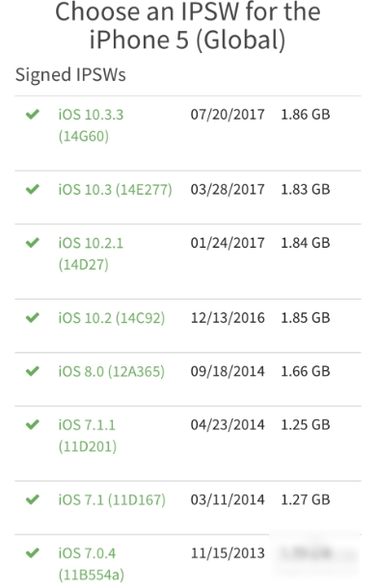Click the Signed IPSWs section heading
The image size is (377, 588).
pos(70,74)
